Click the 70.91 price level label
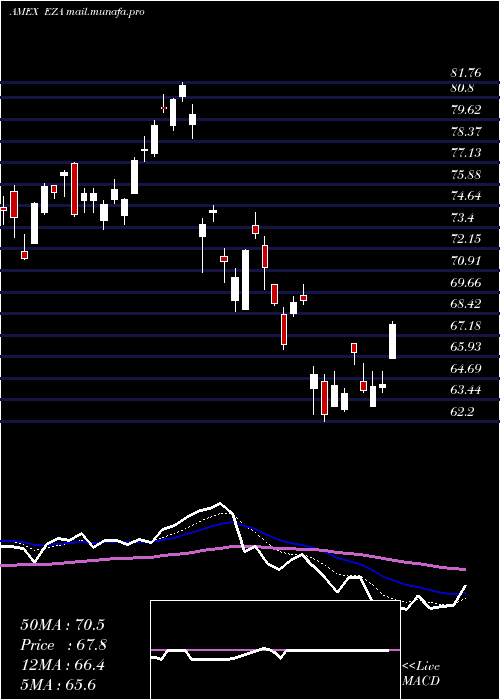This screenshot has height=700, width=500. click(x=466, y=261)
